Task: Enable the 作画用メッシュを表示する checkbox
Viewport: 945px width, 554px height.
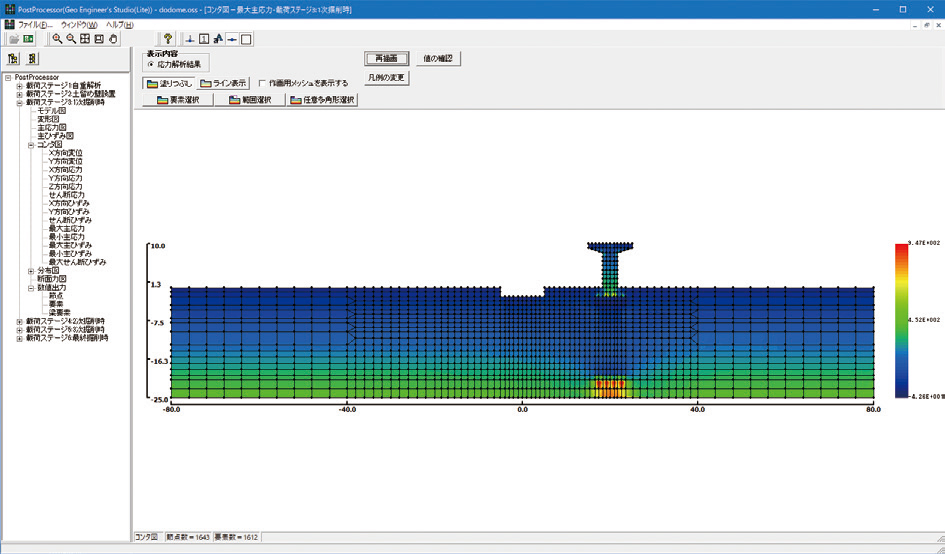Action: (x=262, y=83)
